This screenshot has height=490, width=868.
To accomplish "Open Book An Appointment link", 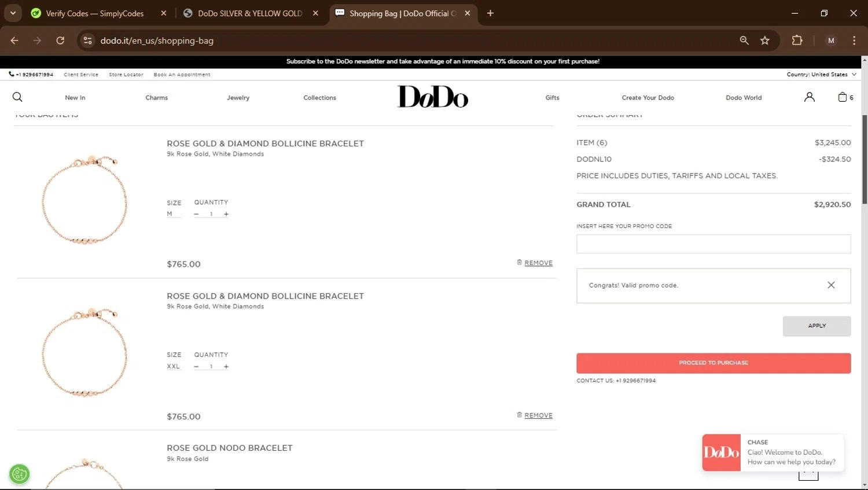I will (x=182, y=75).
